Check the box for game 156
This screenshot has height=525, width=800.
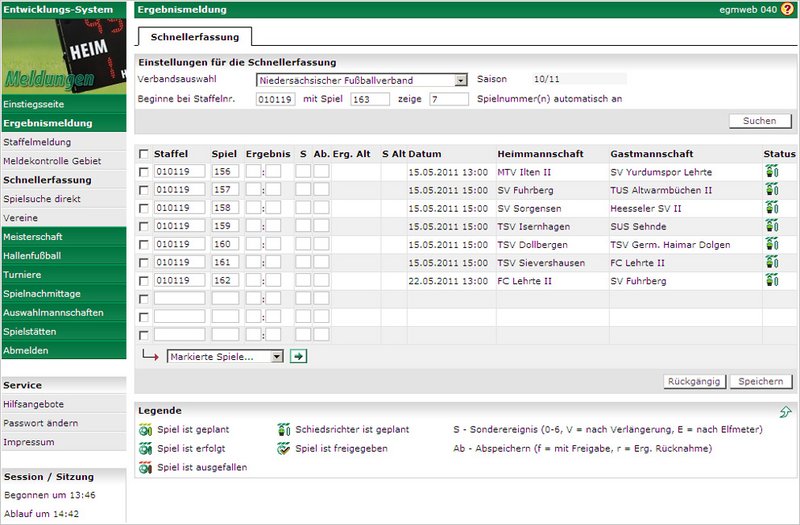pyautogui.click(x=144, y=172)
